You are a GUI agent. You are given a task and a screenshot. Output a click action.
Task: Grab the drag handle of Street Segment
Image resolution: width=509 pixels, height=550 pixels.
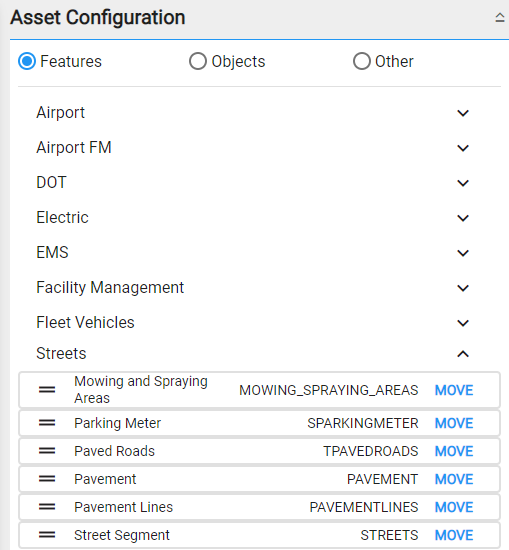(x=47, y=535)
